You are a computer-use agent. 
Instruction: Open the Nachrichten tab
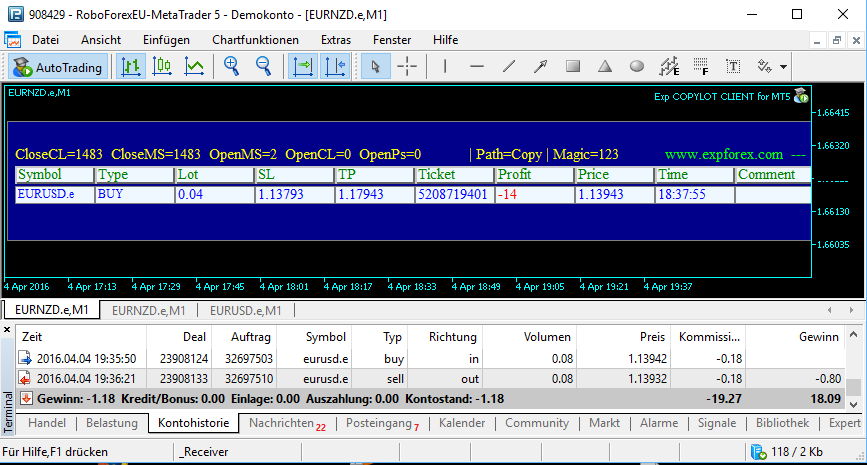287,423
